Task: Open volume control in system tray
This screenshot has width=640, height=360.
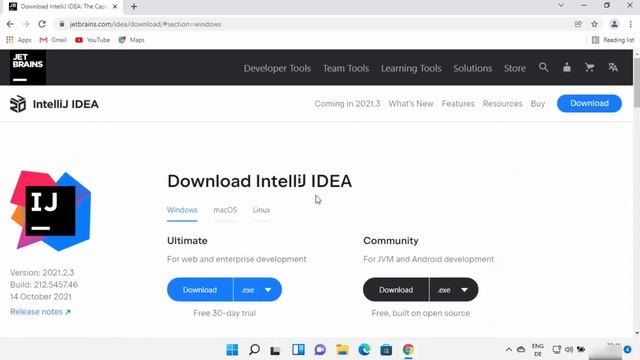Action: coord(568,350)
